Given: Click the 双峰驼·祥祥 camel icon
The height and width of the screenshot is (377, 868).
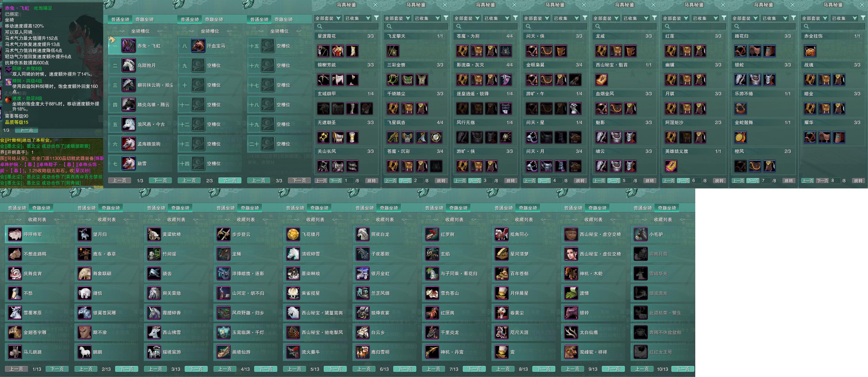Looking at the screenshot, I should coord(571,352).
